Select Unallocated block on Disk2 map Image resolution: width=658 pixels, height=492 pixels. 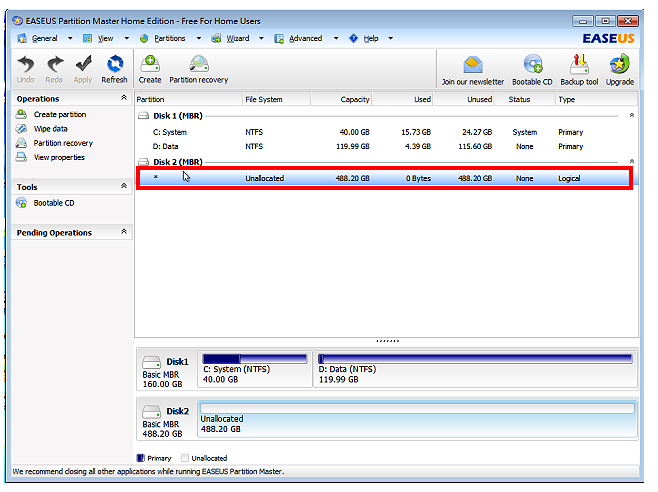point(418,419)
